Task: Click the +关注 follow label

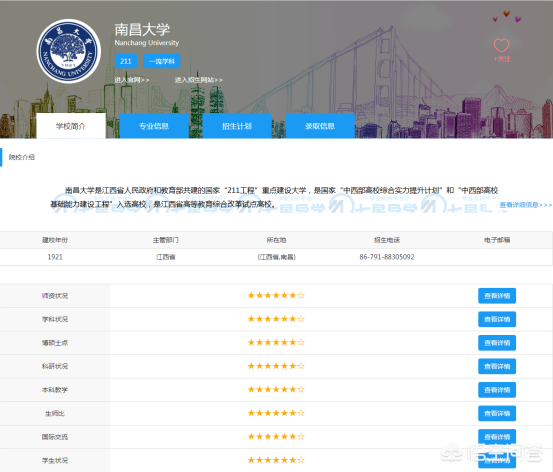Action: click(502, 59)
